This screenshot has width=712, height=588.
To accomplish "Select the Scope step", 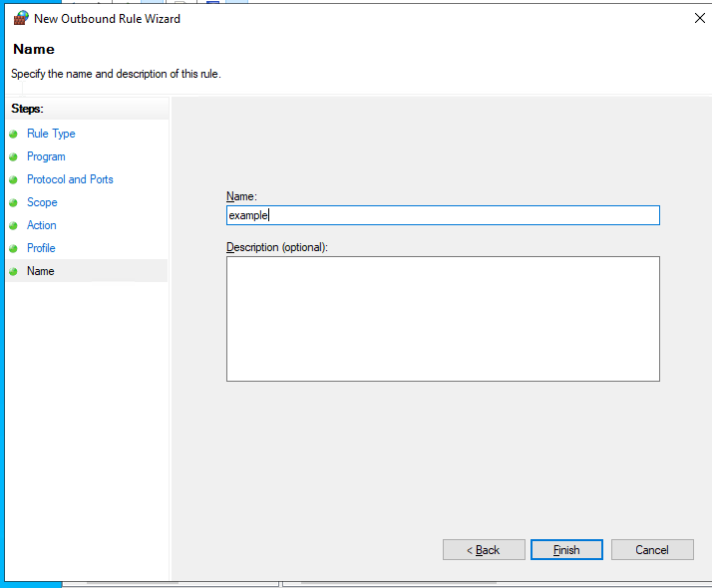I will (42, 202).
